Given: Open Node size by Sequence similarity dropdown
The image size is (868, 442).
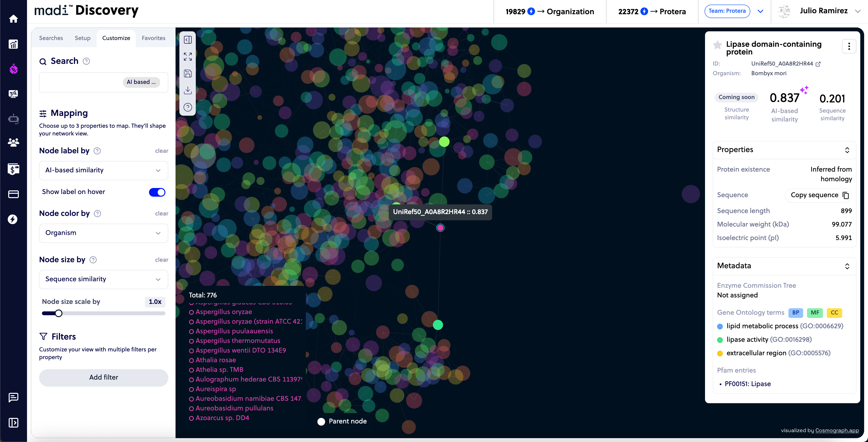Looking at the screenshot, I should [x=103, y=279].
